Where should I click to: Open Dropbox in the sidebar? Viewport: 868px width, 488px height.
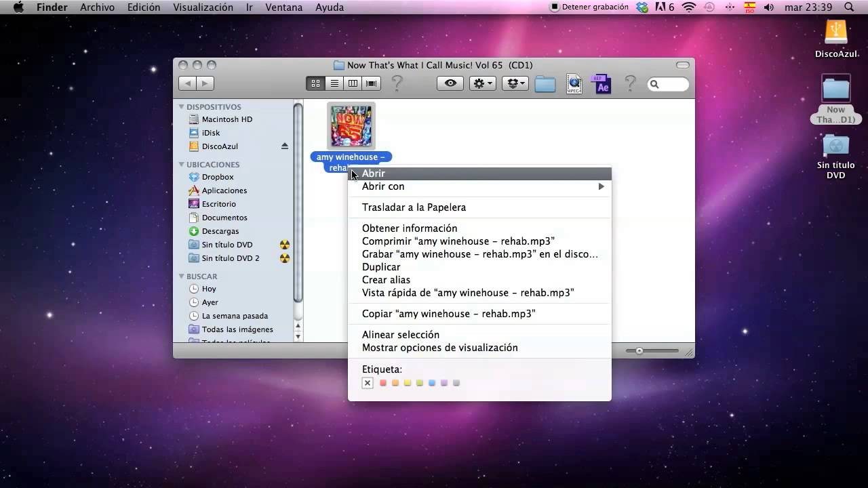(x=217, y=177)
